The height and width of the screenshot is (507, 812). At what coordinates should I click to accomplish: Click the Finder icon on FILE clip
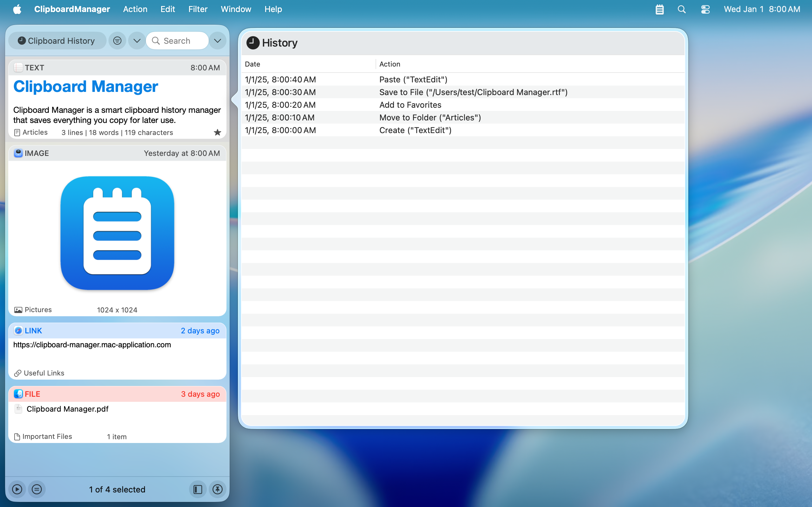[x=18, y=394]
